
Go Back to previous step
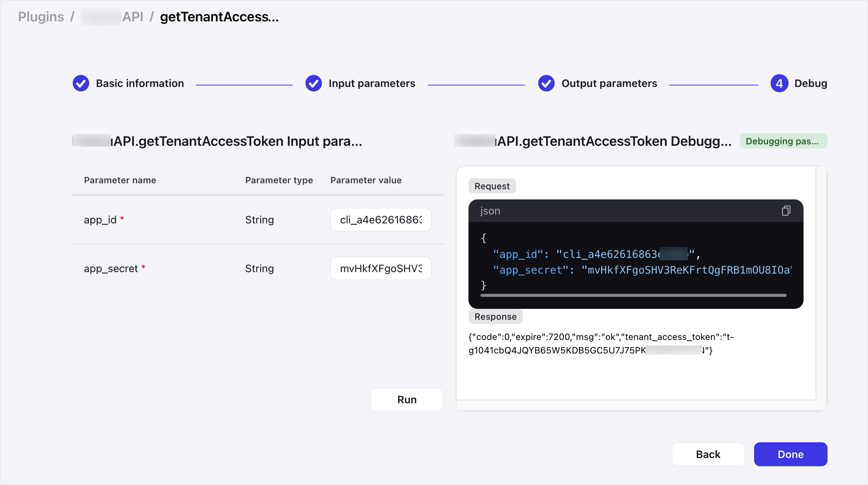(708, 454)
